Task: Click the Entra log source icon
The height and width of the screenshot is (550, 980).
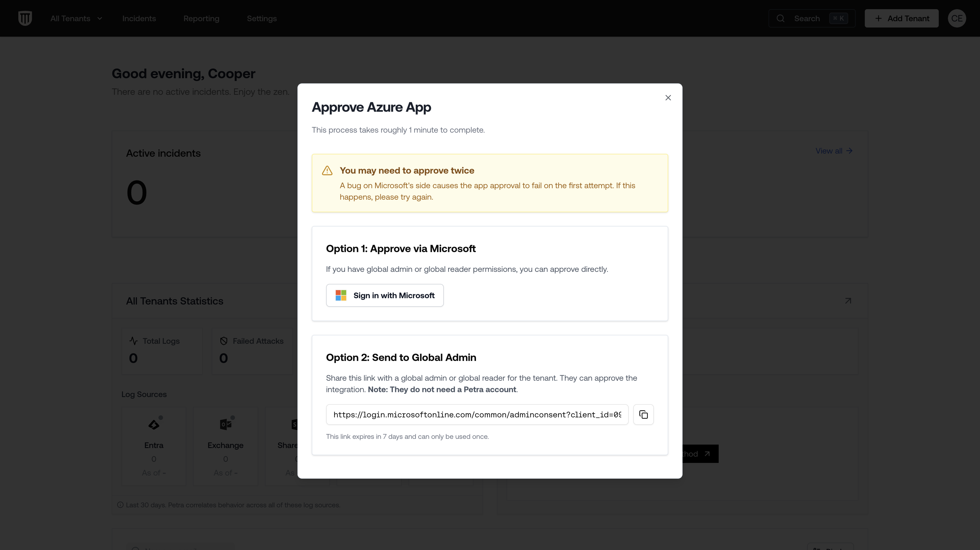Action: coord(154,425)
